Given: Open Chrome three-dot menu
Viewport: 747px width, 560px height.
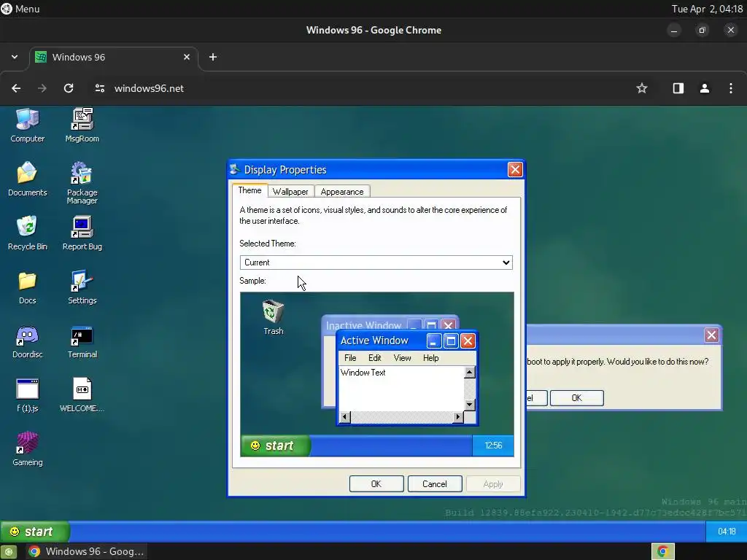Looking at the screenshot, I should click(731, 88).
